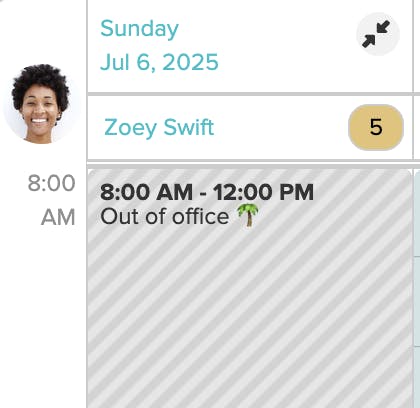The image size is (420, 408).
Task: Open Zoey Swift's profile photo
Action: point(41,104)
